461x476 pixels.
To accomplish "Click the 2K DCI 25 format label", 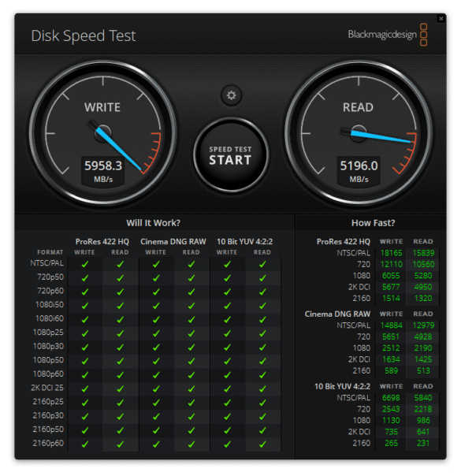I will 47,388.
